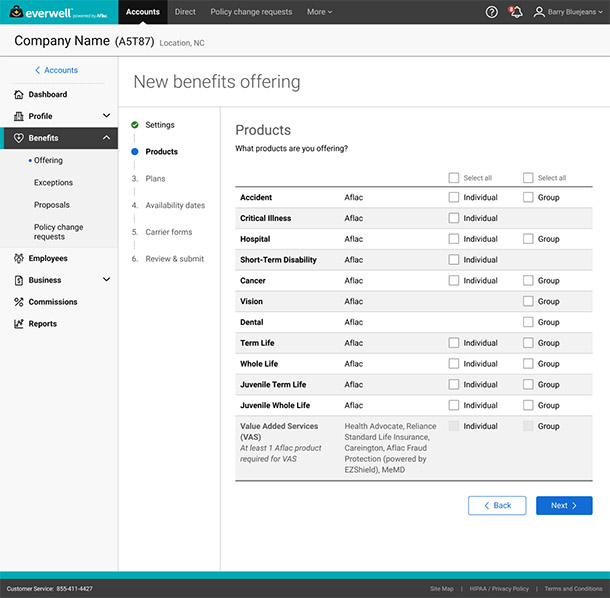This screenshot has width=610, height=598.
Task: Open the help question mark icon
Action: [x=492, y=12]
